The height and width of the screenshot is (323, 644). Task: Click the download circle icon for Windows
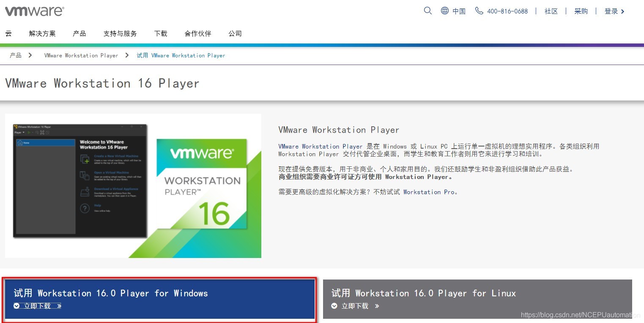[x=16, y=306]
